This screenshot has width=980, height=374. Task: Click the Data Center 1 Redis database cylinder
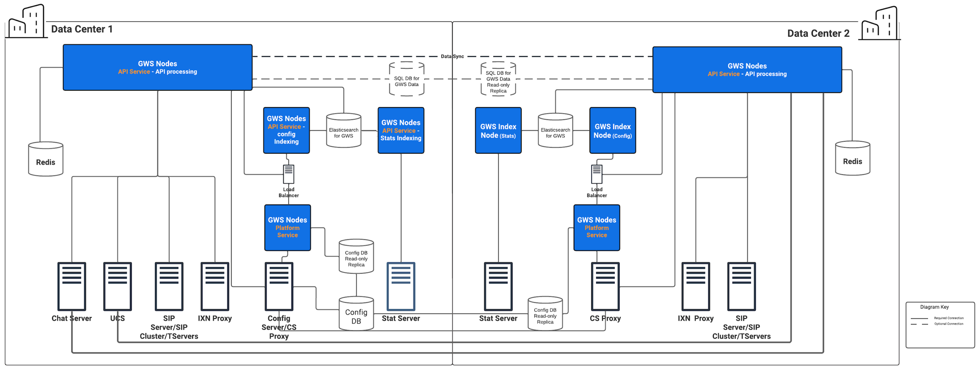coord(46,159)
